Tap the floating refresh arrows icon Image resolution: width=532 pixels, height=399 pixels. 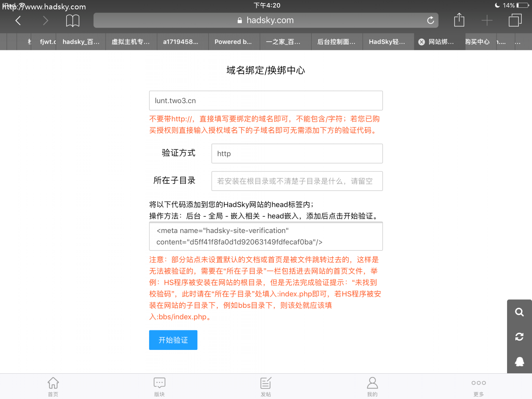point(519,337)
